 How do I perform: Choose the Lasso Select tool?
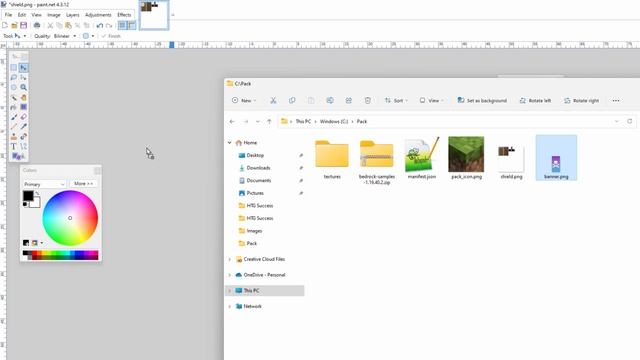coord(14,78)
